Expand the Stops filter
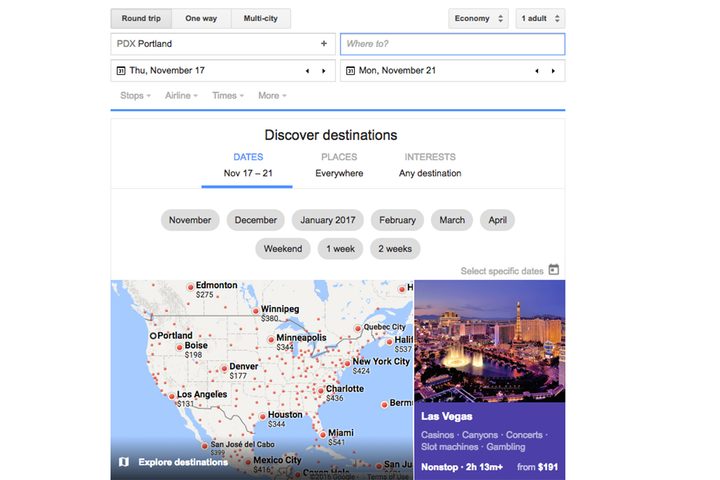This screenshot has height=480, width=720. [x=135, y=96]
